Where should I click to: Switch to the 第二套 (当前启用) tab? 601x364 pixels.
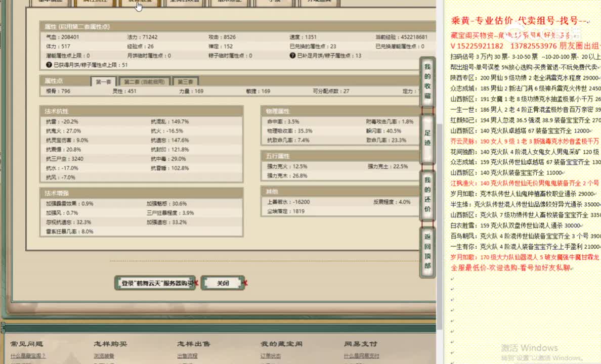click(x=144, y=81)
